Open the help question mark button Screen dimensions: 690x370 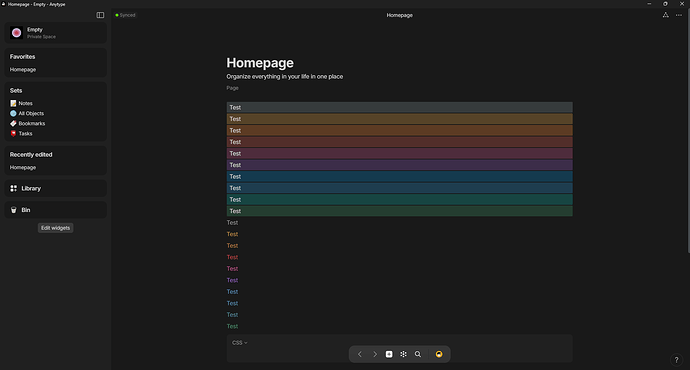coord(677,360)
